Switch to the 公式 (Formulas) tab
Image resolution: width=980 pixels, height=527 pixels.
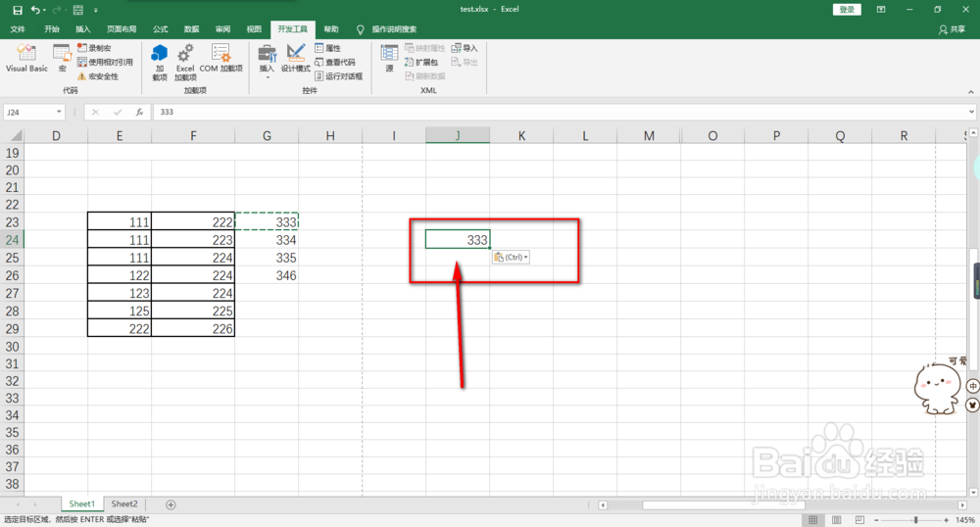(x=161, y=29)
